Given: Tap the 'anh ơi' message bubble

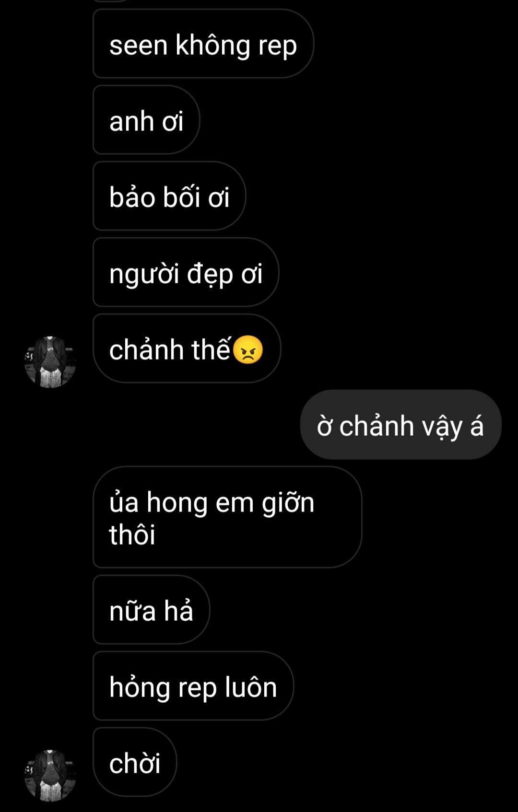Looking at the screenshot, I should [146, 120].
